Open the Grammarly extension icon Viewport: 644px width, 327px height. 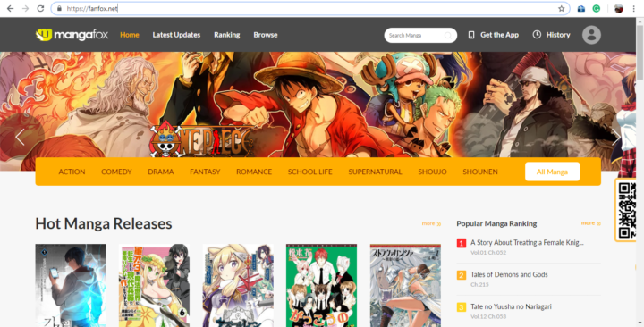click(597, 9)
